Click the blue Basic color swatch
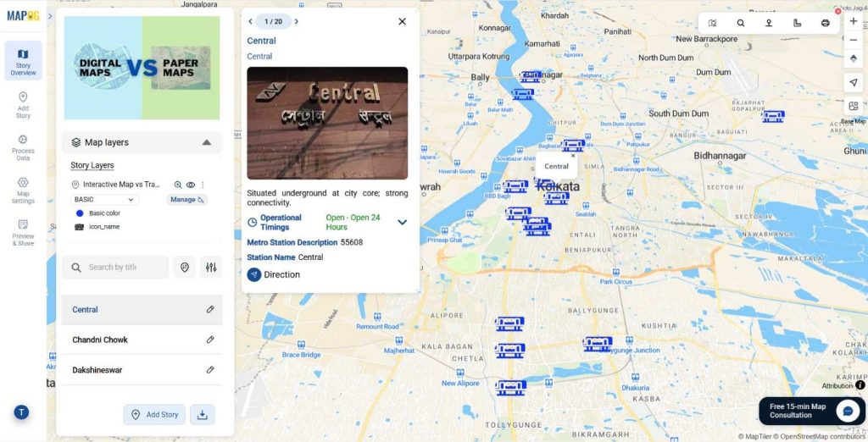This screenshot has width=868, height=442. [80, 213]
